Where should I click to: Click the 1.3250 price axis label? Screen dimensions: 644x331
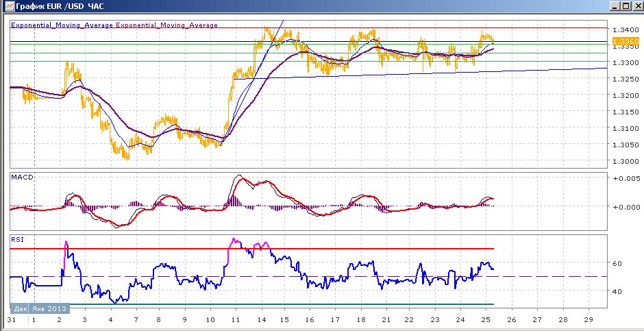[626, 79]
